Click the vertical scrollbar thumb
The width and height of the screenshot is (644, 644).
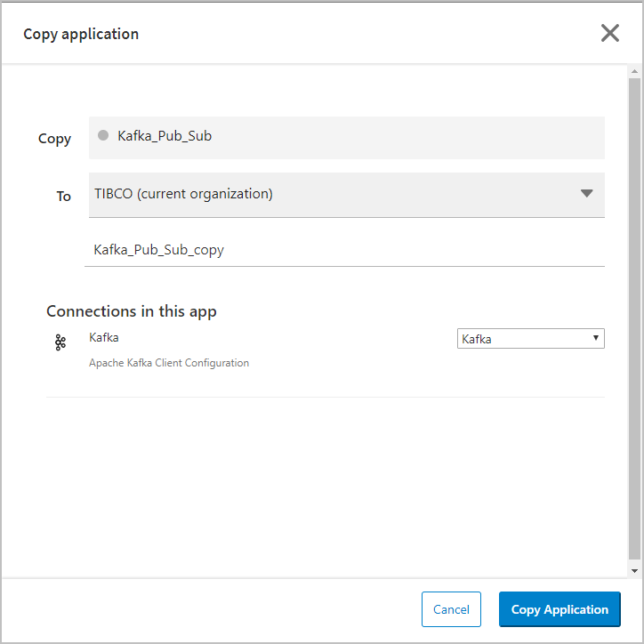(x=634, y=318)
